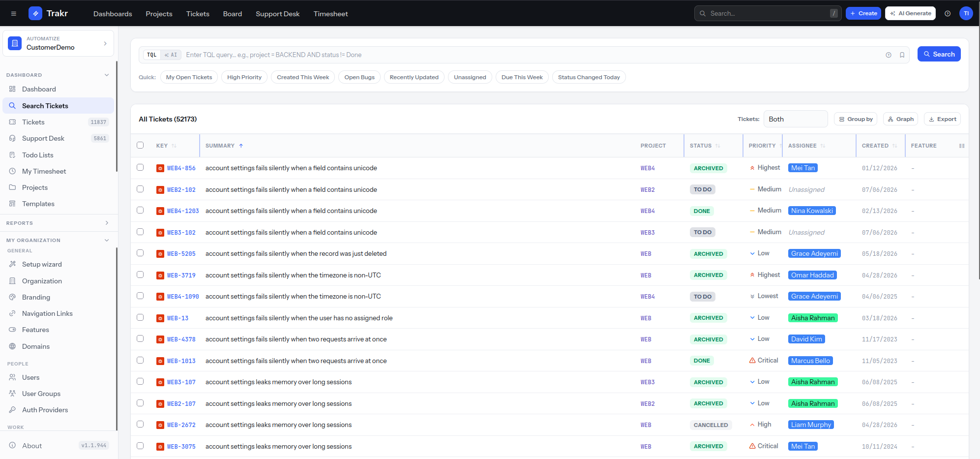Screen dimensions: 980x459
Task: Open Support Desk in the sidebar
Action: pos(58,138)
